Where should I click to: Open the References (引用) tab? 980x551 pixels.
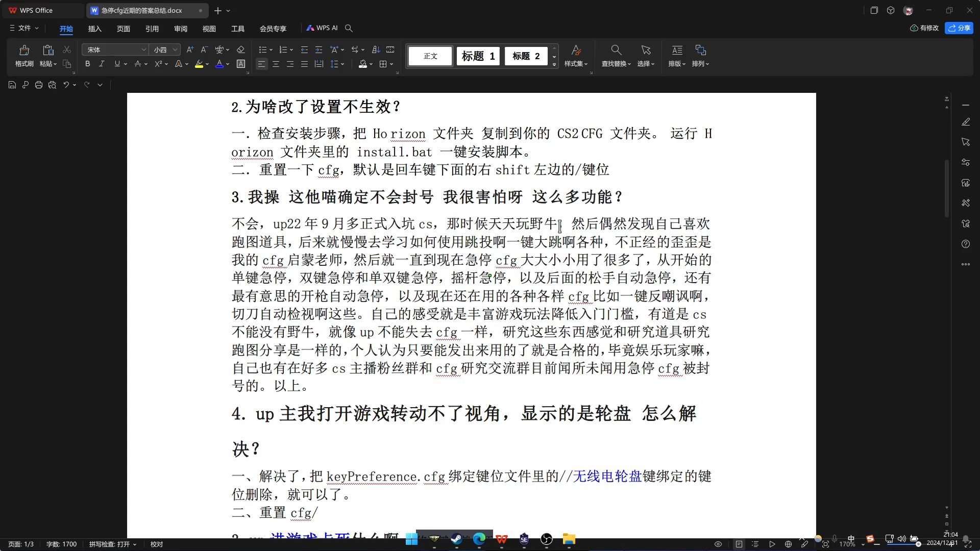152,29
